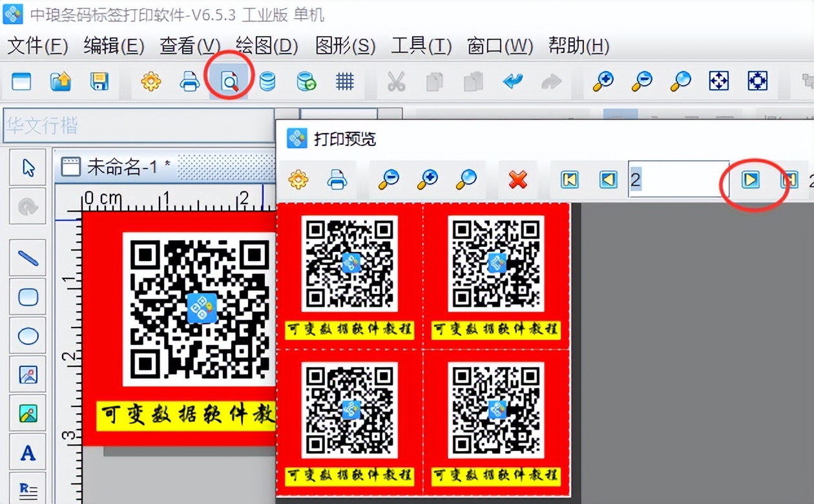The height and width of the screenshot is (504, 814).
Task: Go to previous page in print preview
Action: tap(608, 179)
